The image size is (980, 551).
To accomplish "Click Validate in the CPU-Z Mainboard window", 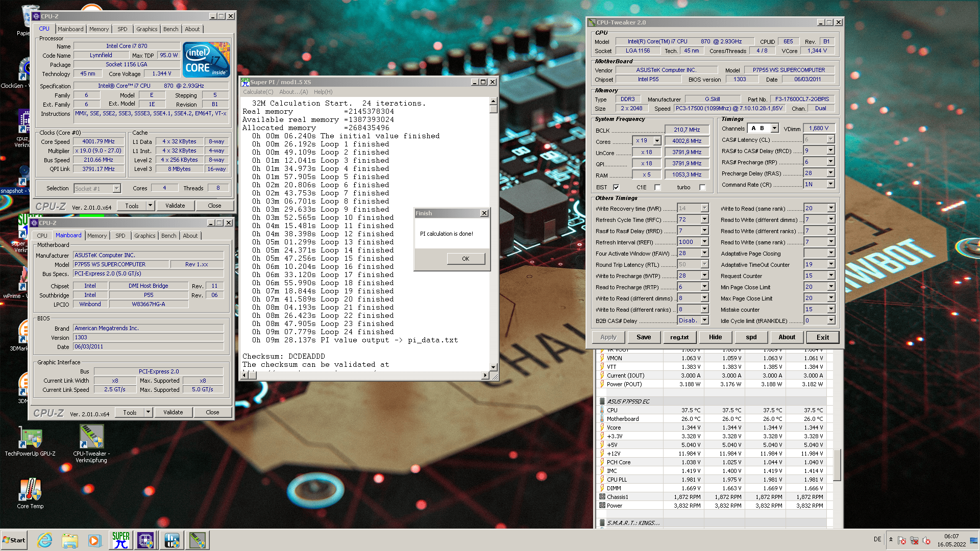I will pyautogui.click(x=173, y=412).
